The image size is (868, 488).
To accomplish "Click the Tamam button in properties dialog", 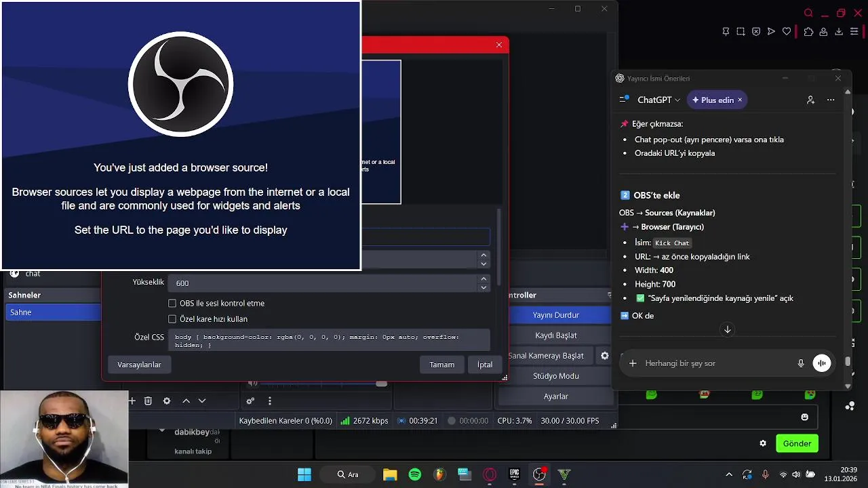I will (442, 365).
